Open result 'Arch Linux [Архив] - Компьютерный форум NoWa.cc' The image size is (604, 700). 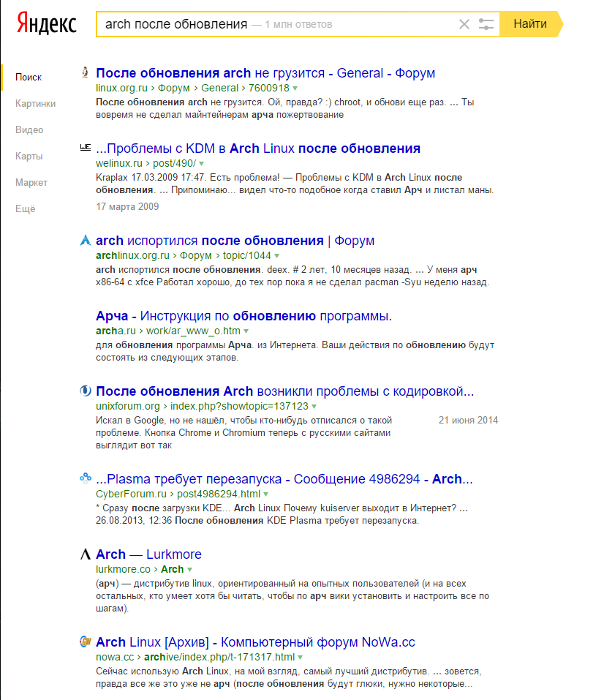pos(255,642)
